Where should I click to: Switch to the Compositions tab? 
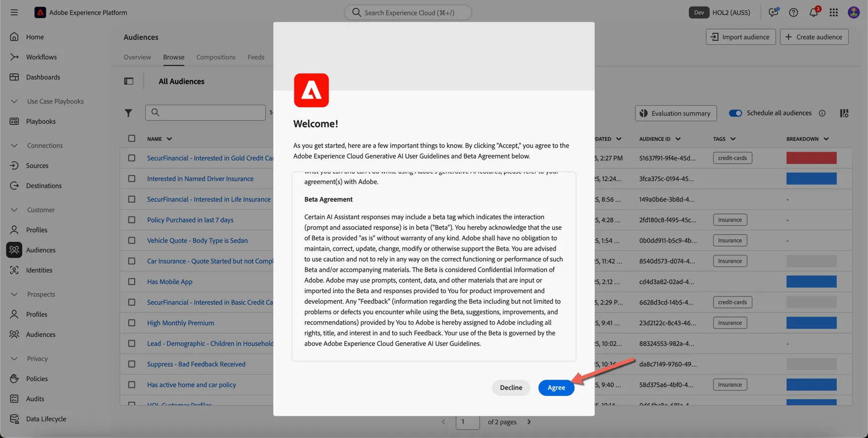pyautogui.click(x=216, y=57)
